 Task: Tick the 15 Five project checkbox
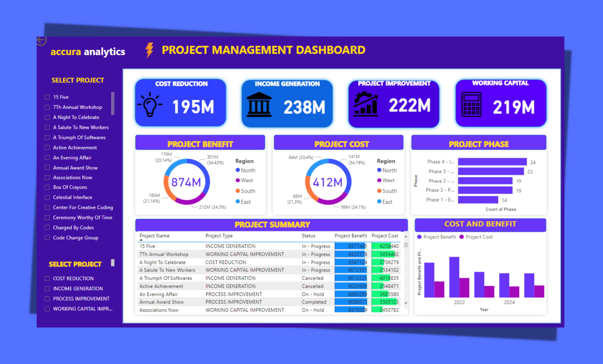(x=47, y=97)
